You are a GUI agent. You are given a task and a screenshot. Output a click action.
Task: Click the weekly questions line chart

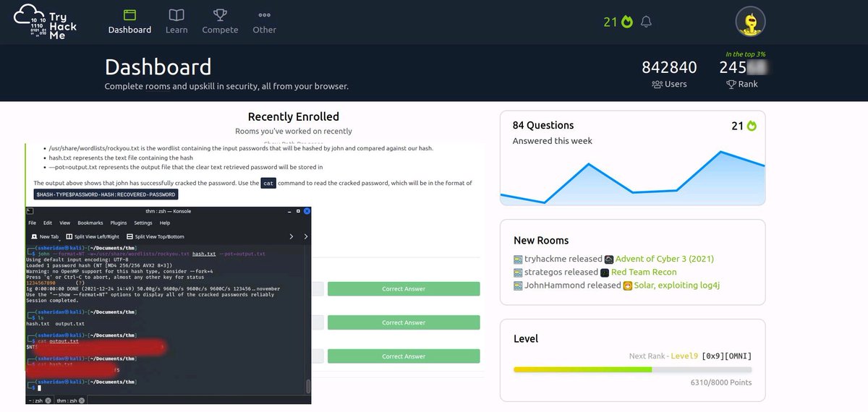[632, 177]
